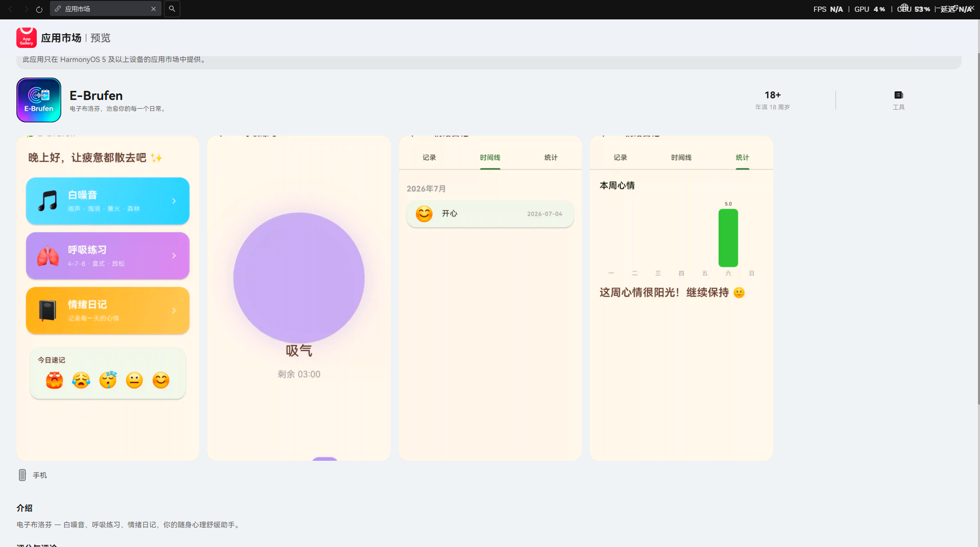Click the browser forward arrow
The width and height of the screenshot is (980, 547).
[26, 9]
